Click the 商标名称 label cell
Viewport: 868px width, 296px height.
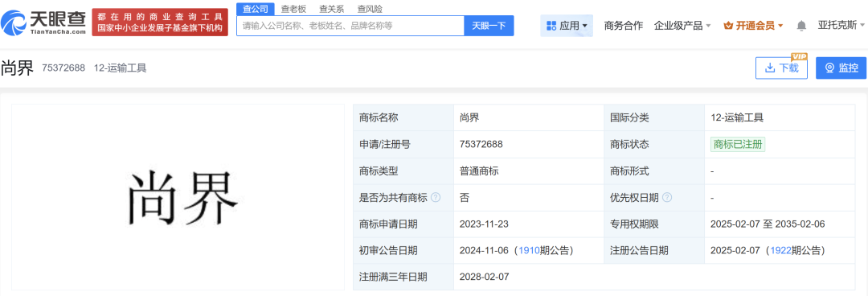click(x=403, y=117)
